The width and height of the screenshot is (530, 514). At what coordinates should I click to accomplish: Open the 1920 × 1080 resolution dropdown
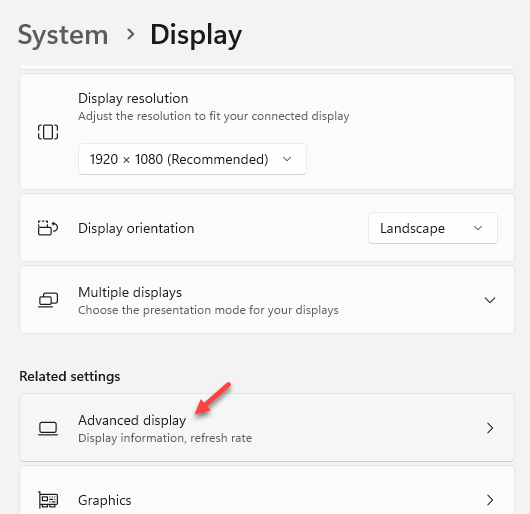(x=192, y=159)
